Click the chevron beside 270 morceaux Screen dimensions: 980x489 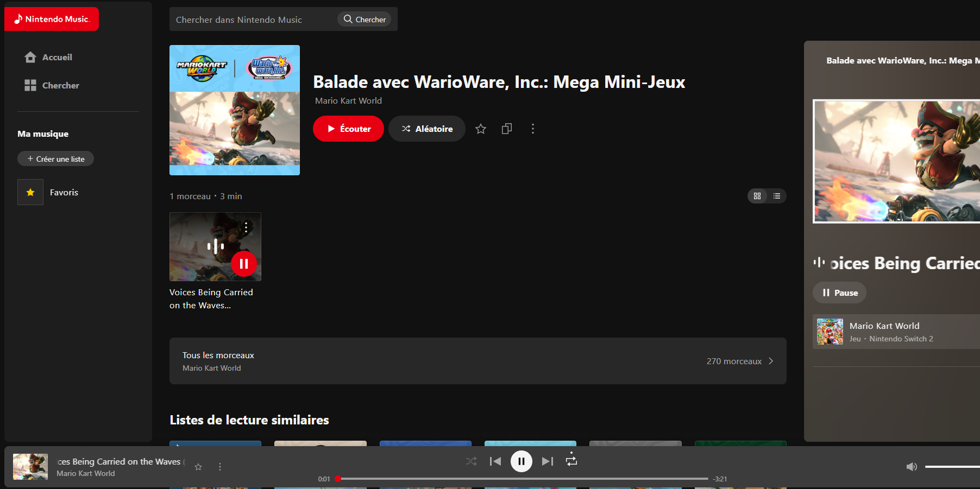[771, 361]
